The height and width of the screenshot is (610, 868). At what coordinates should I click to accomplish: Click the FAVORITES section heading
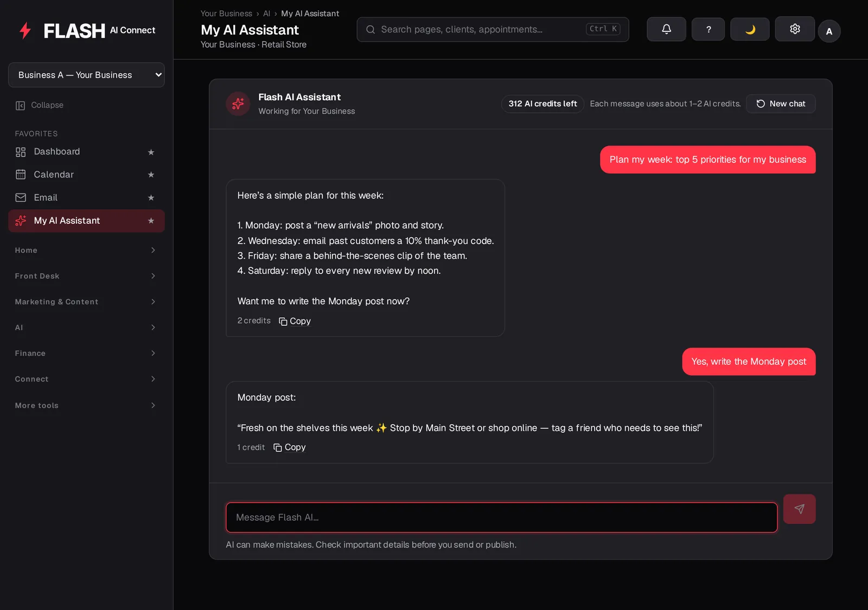[x=36, y=133]
